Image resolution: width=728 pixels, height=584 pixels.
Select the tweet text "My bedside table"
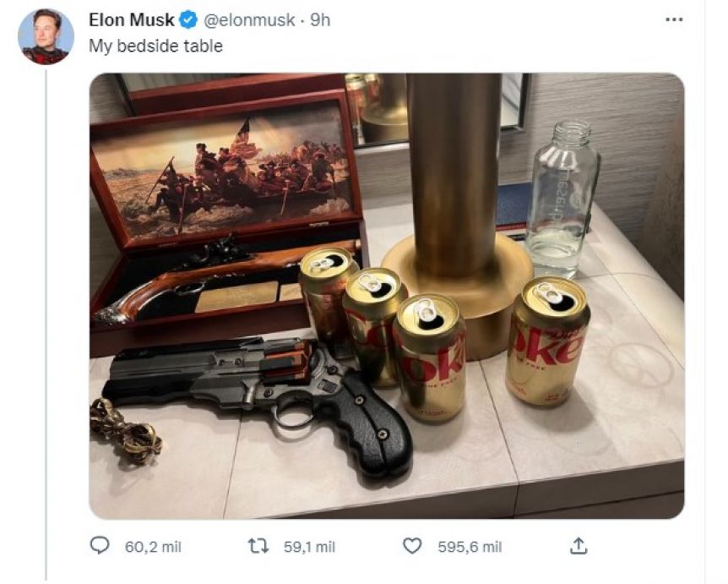(x=155, y=46)
